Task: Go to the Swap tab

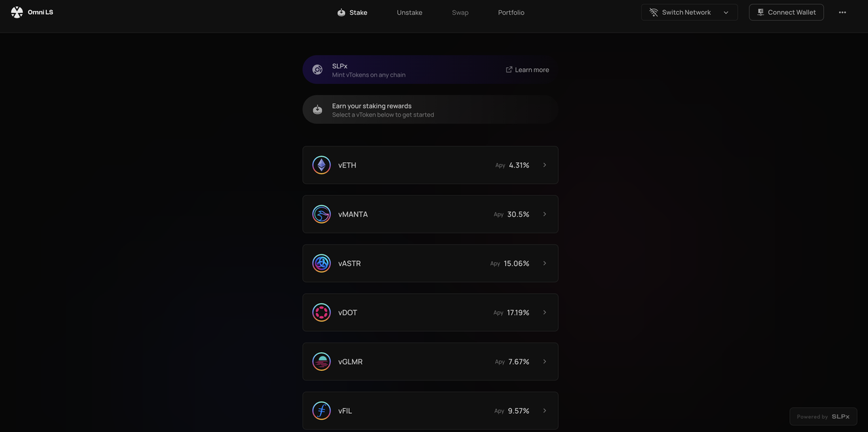Action: (x=460, y=12)
